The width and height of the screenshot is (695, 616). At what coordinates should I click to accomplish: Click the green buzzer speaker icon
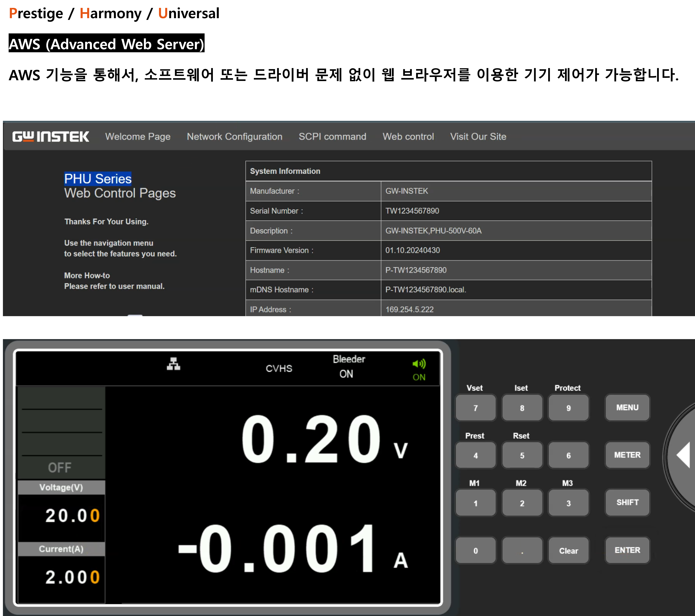coord(419,364)
